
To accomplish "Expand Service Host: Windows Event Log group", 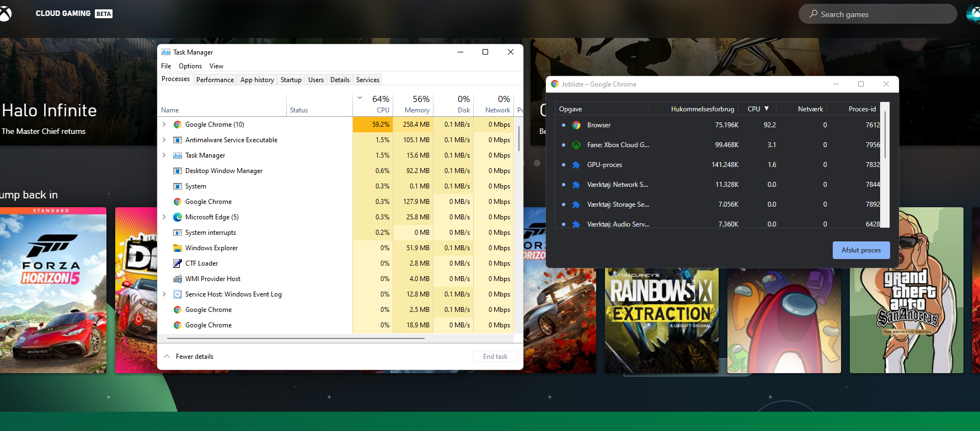I will [164, 294].
